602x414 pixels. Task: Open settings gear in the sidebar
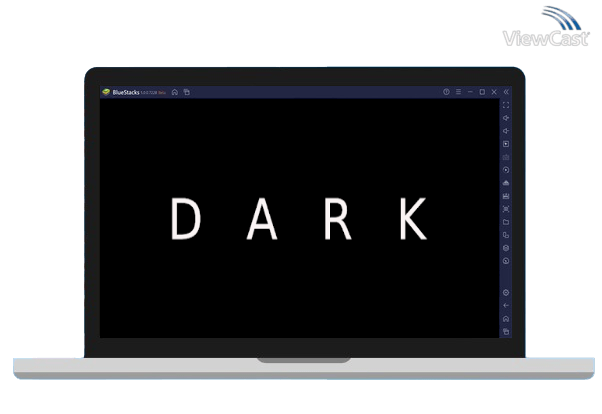506,293
